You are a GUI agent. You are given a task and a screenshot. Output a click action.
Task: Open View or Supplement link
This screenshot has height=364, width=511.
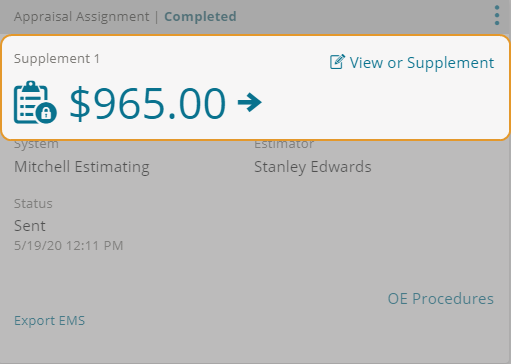click(x=412, y=63)
